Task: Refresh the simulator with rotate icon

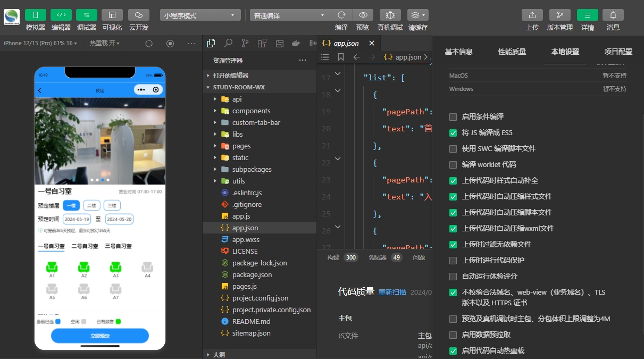Action: (149, 44)
